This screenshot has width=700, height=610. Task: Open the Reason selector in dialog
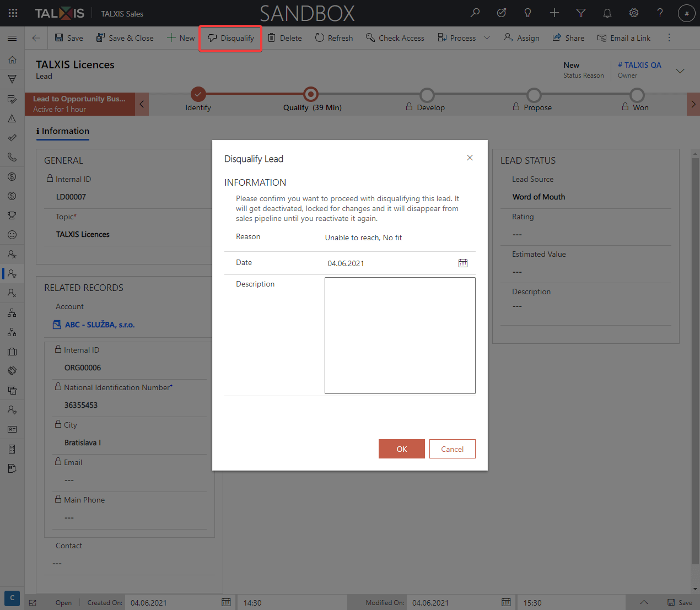[x=400, y=237]
